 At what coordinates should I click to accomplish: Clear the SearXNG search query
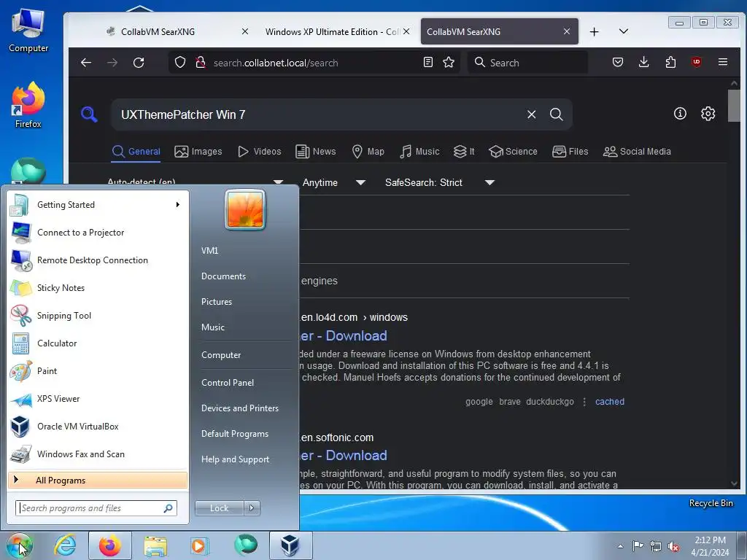pyautogui.click(x=531, y=114)
